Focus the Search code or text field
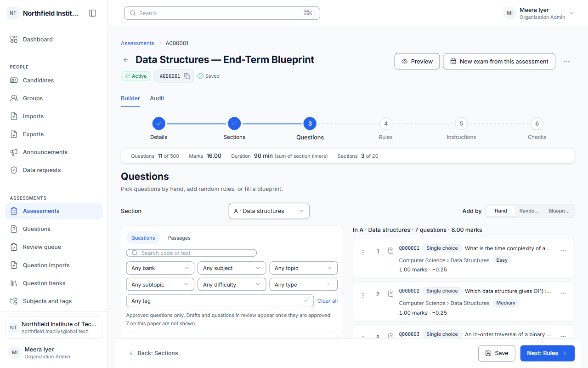588x368 pixels. tap(191, 253)
